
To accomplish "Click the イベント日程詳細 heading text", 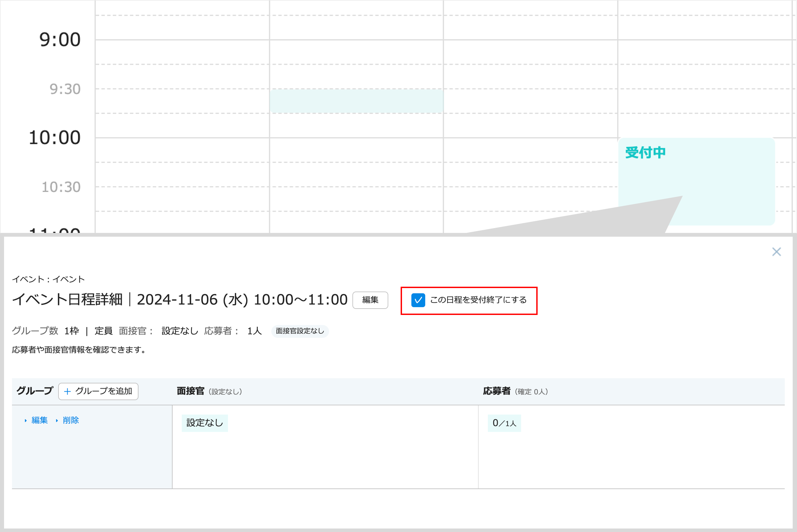I will pyautogui.click(x=67, y=300).
